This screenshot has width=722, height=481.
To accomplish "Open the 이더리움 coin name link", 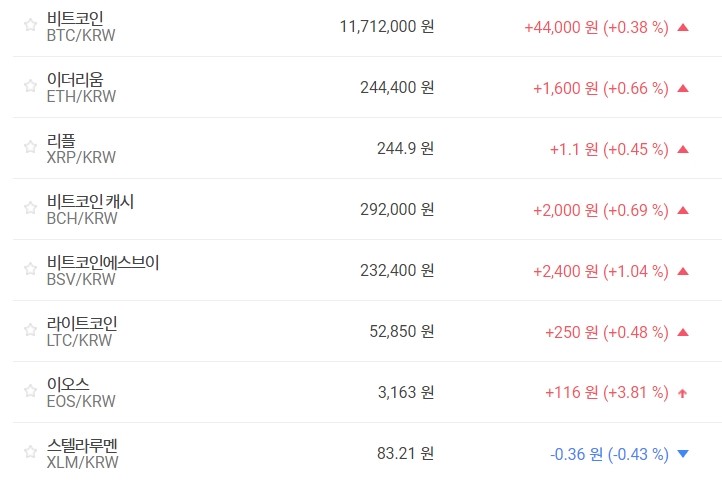I will (x=75, y=79).
